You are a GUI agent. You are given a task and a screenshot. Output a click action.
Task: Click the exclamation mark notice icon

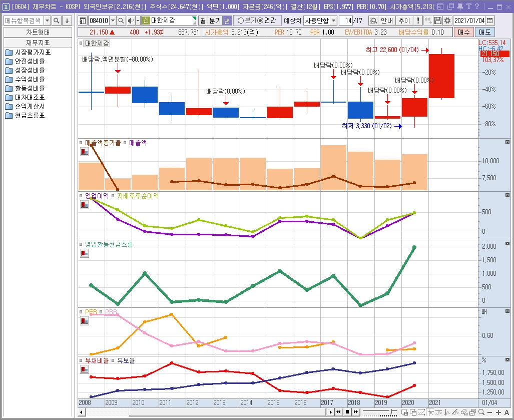[x=417, y=21]
